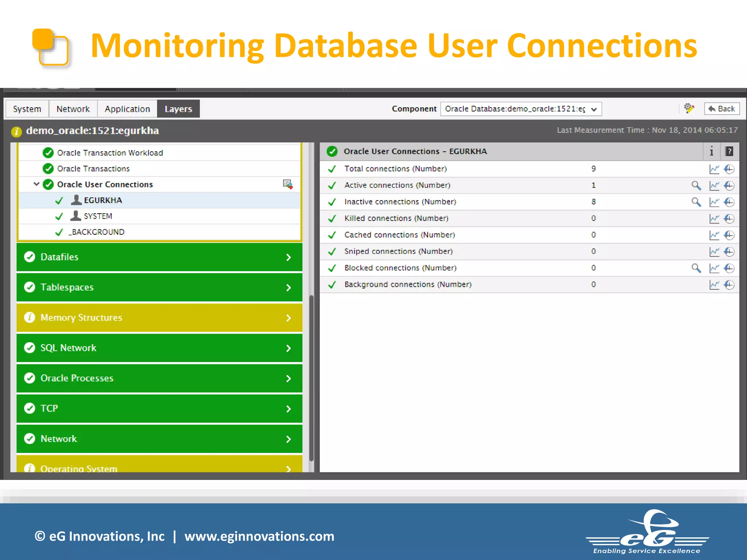This screenshot has height=560, width=747.
Task: Expand the SQL Network layer
Action: click(159, 348)
